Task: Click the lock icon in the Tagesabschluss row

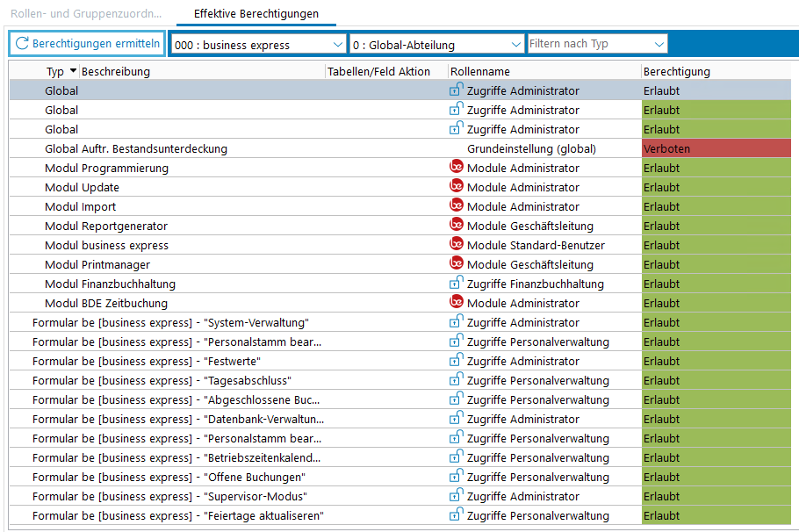Action: [x=456, y=379]
